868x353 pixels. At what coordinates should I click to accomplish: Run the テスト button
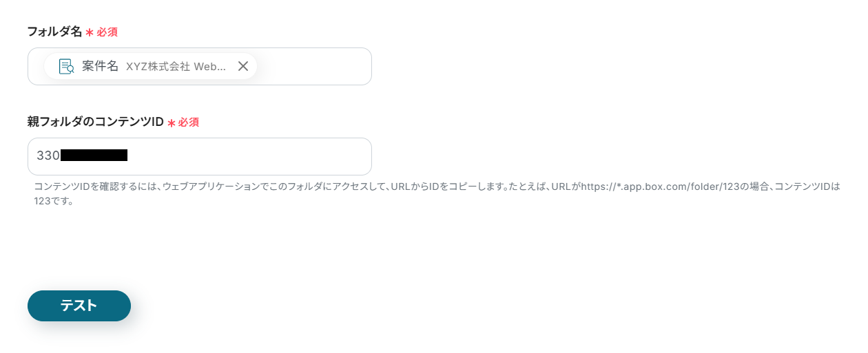coord(79,306)
